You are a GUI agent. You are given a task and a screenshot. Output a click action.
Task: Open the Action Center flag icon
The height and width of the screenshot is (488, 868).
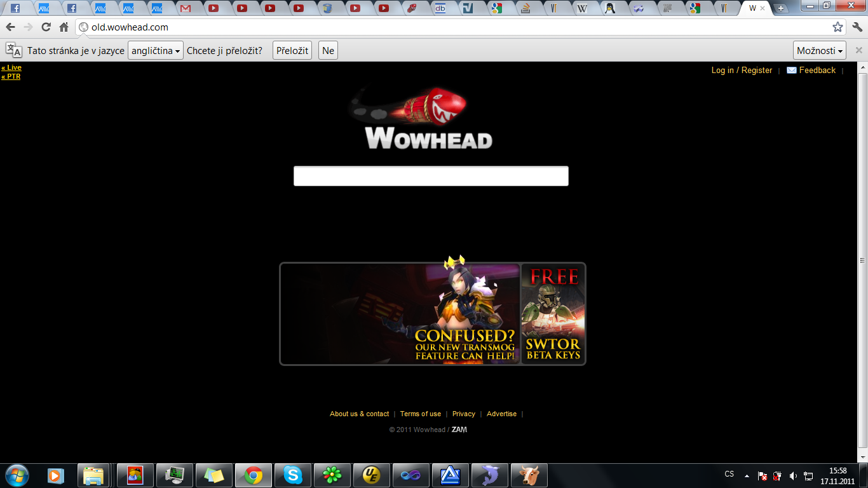point(763,475)
